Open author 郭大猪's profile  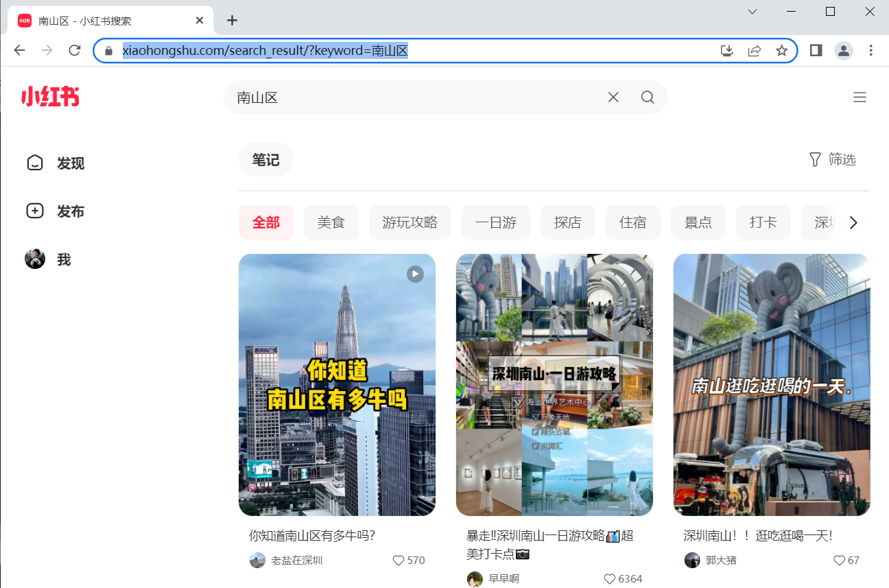click(x=711, y=560)
